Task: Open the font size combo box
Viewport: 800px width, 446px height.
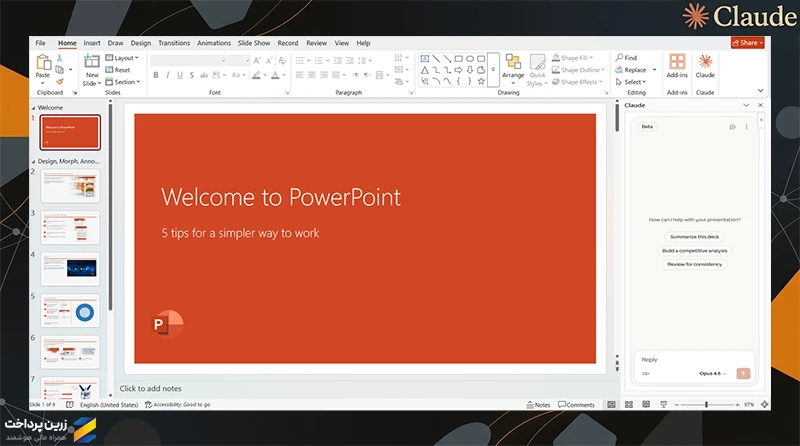Action: (x=239, y=60)
